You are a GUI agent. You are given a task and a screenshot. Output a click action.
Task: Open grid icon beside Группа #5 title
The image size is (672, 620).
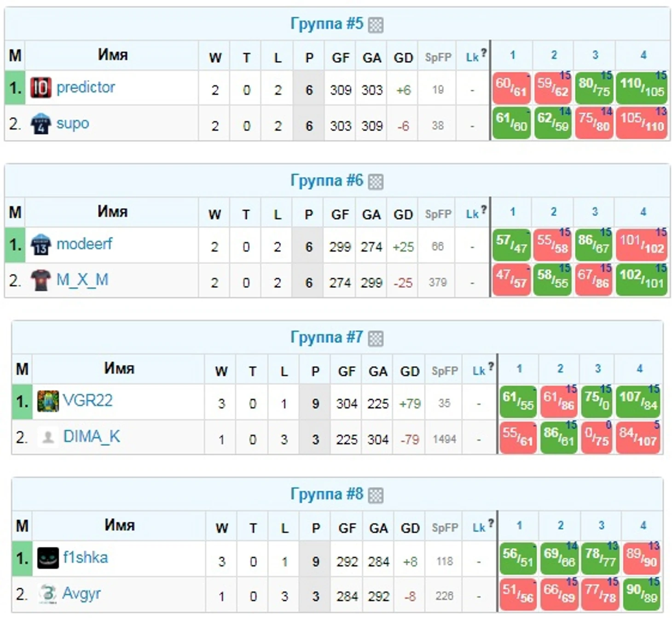tap(376, 25)
